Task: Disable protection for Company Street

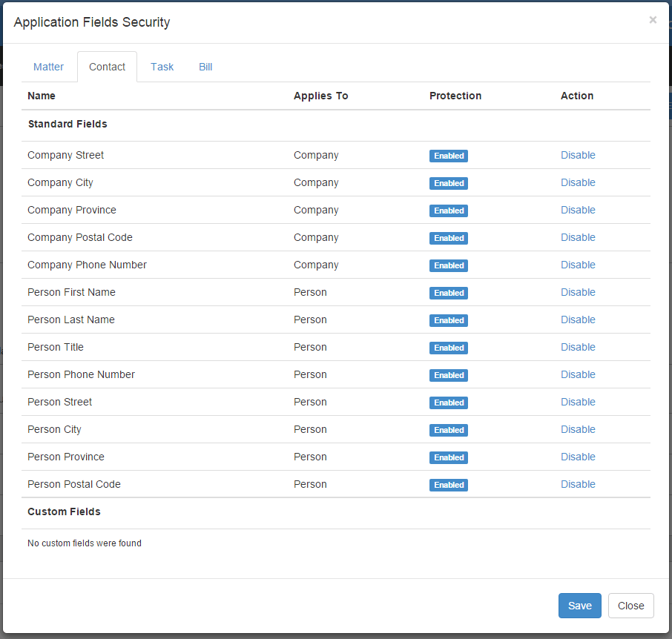Action: click(x=578, y=155)
